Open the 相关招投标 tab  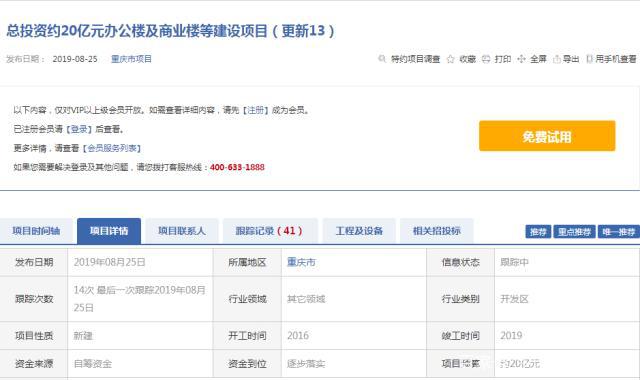pyautogui.click(x=436, y=231)
